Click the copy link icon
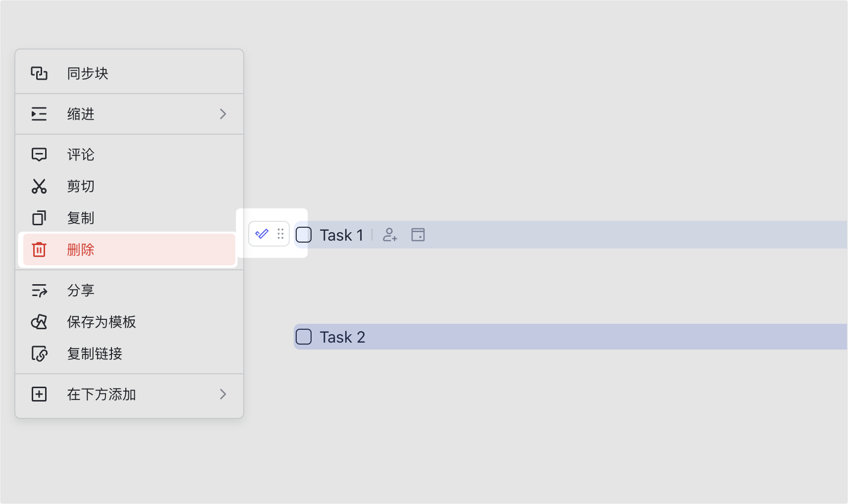The image size is (848, 504). click(39, 353)
